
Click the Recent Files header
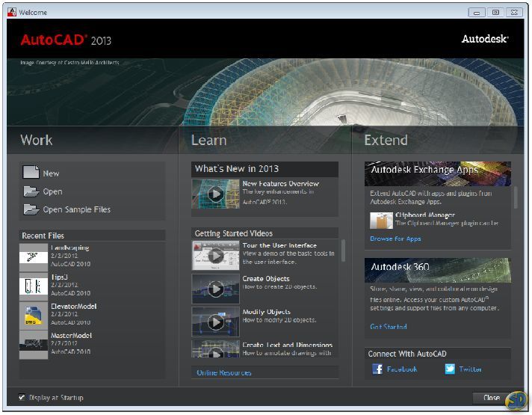coord(93,236)
